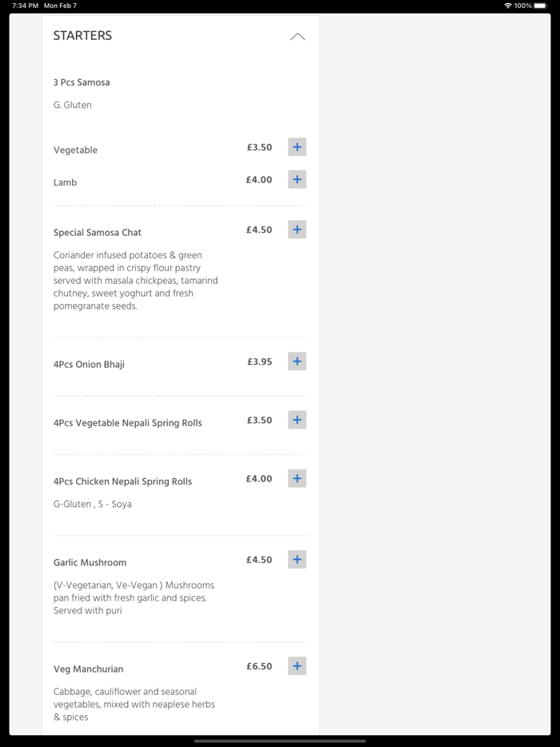Add Special Samosa Chat plus icon
Image resolution: width=560 pixels, height=747 pixels.
point(297,230)
